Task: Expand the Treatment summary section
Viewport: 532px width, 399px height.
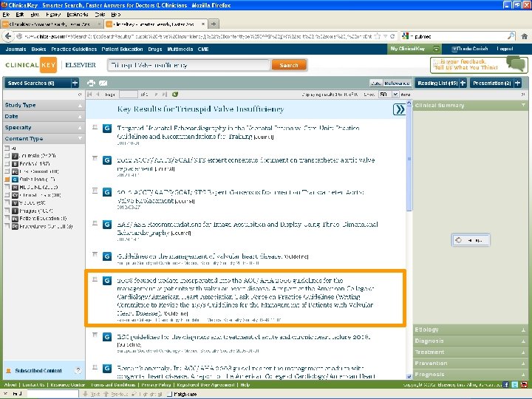Action: [x=470, y=352]
